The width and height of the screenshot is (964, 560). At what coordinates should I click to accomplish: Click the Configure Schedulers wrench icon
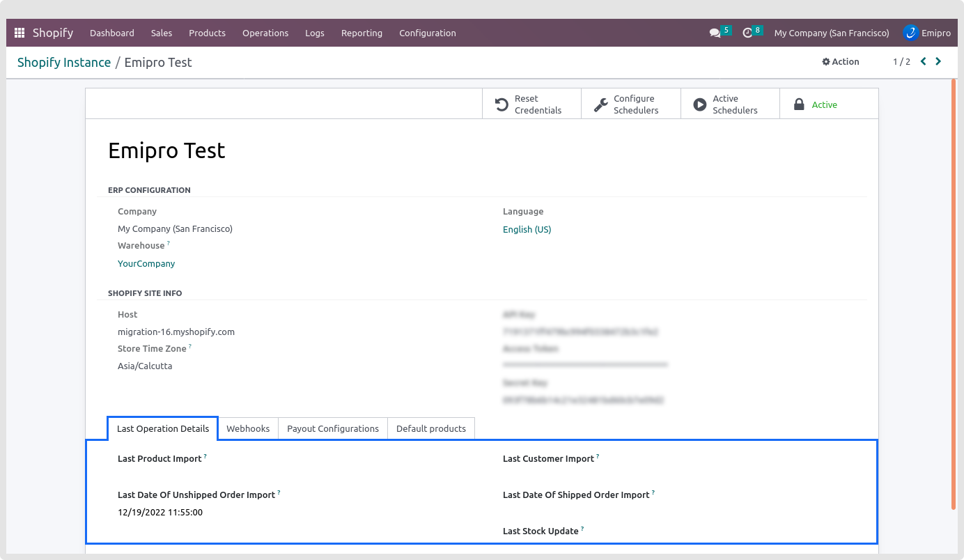pyautogui.click(x=600, y=104)
